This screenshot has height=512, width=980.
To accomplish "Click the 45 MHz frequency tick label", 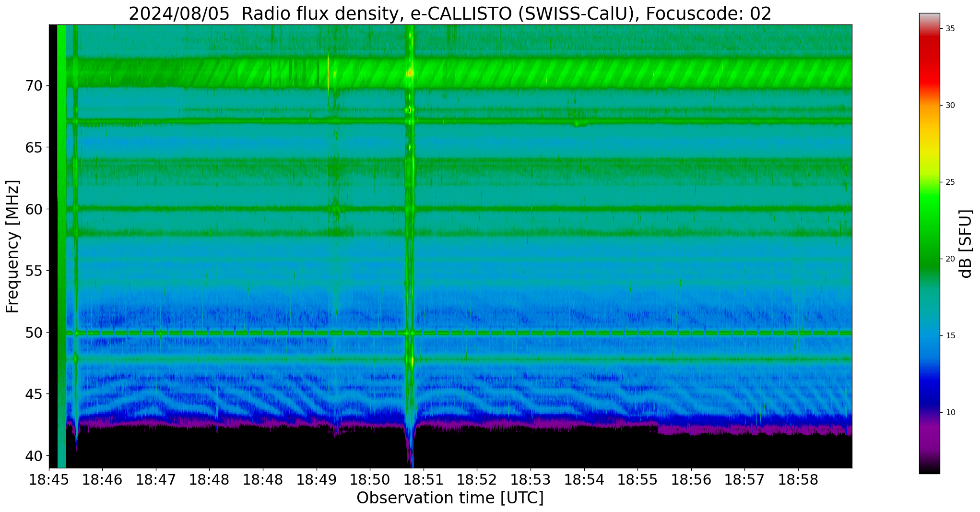I will 34,394.
